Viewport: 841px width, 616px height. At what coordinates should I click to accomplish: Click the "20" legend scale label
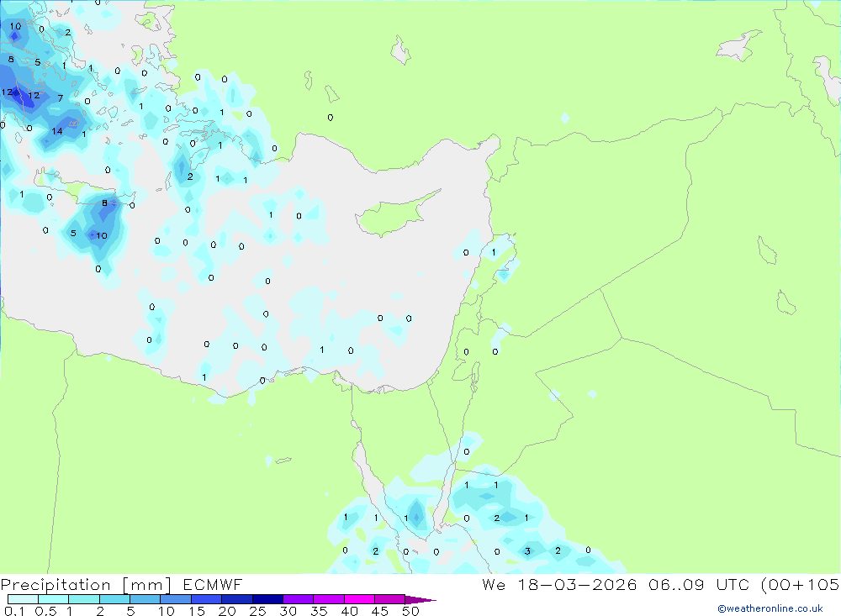[x=227, y=611]
